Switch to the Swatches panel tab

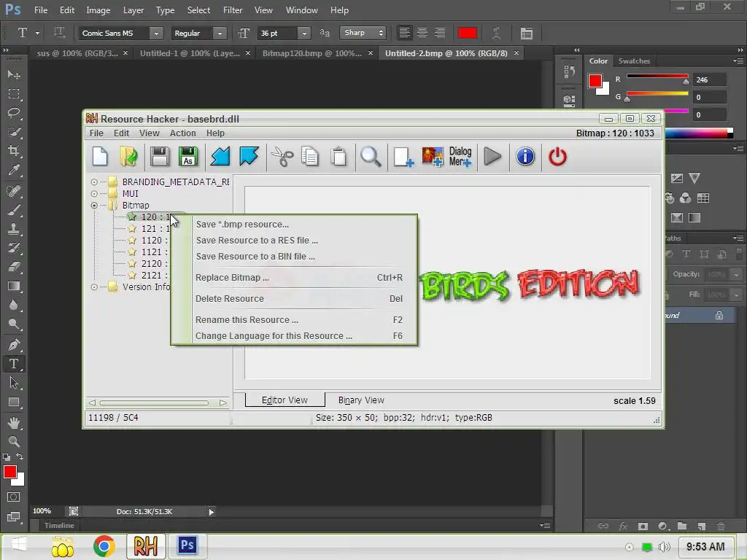point(634,61)
